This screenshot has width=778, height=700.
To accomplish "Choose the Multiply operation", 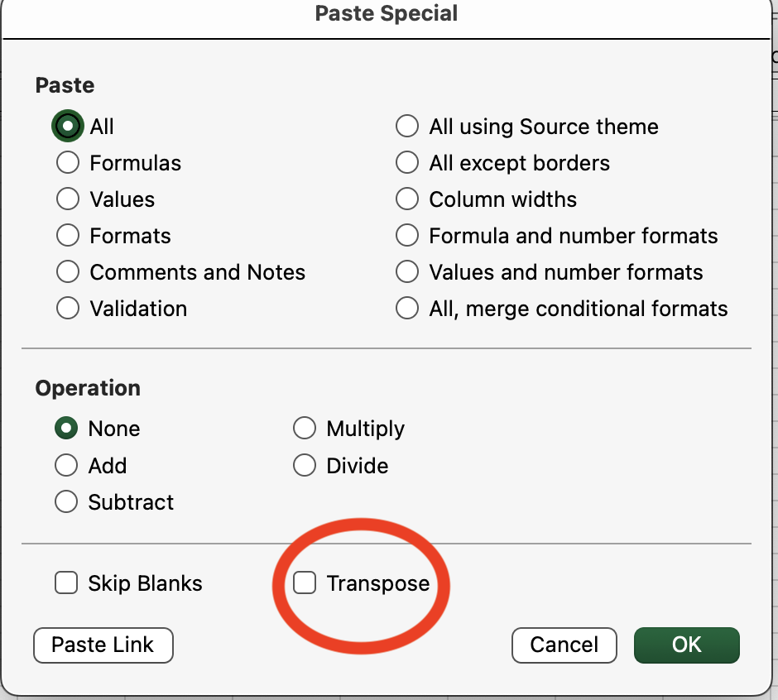I will click(305, 428).
